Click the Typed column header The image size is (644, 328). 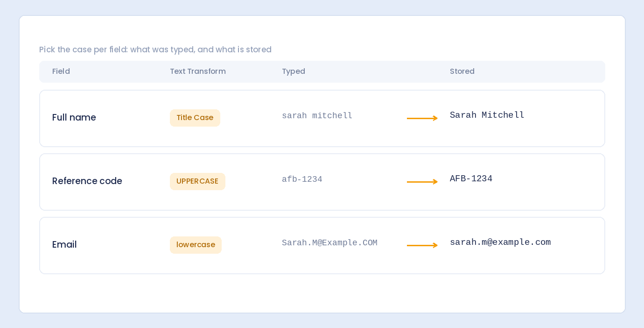(x=294, y=71)
